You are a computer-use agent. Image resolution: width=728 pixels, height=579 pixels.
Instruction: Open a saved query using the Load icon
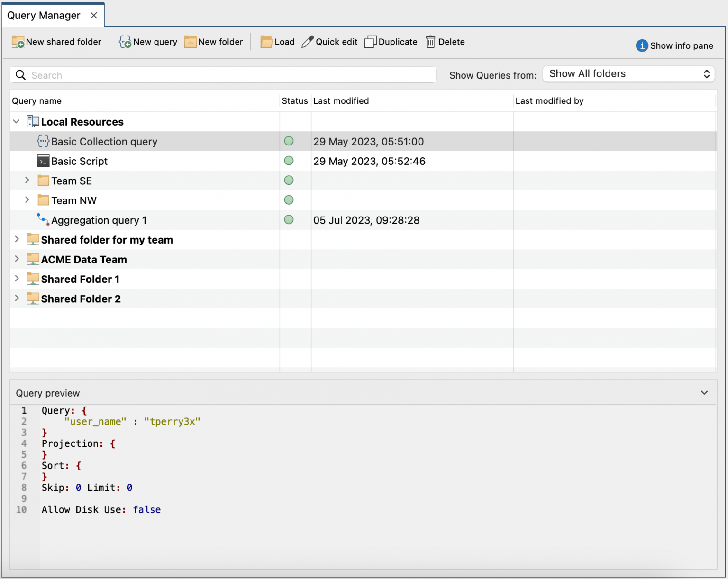pos(266,42)
